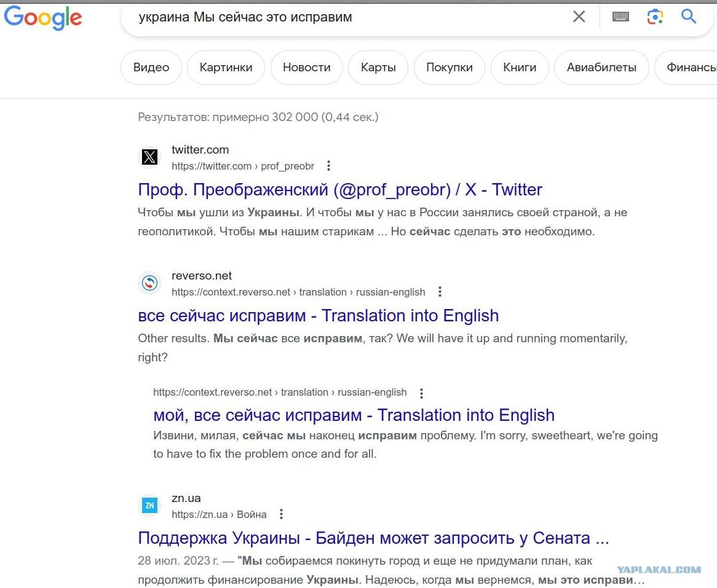Open more options for first reverso result
The height and width of the screenshot is (588, 717).
440,292
